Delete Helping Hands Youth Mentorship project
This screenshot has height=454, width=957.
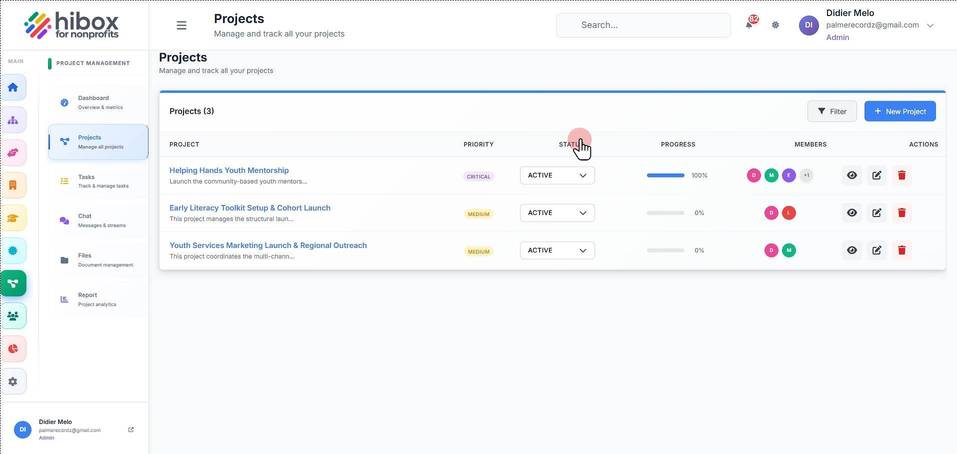901,175
